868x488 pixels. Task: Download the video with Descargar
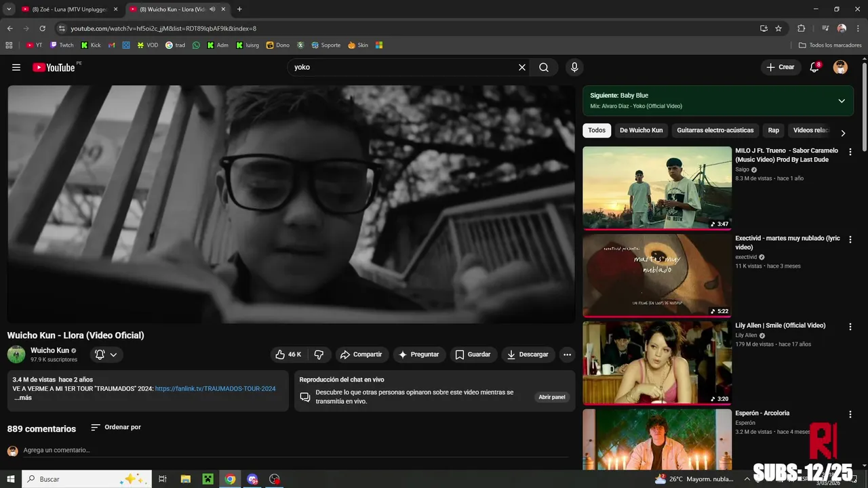tap(528, 354)
